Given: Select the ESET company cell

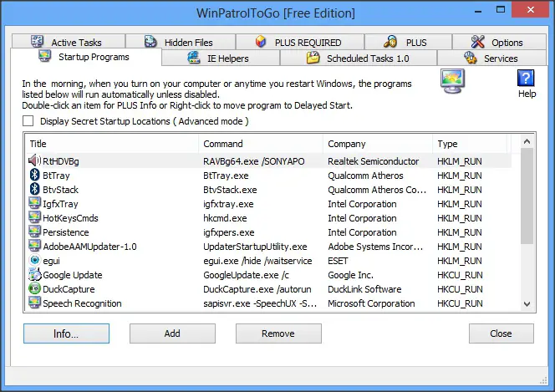Looking at the screenshot, I should [338, 261].
